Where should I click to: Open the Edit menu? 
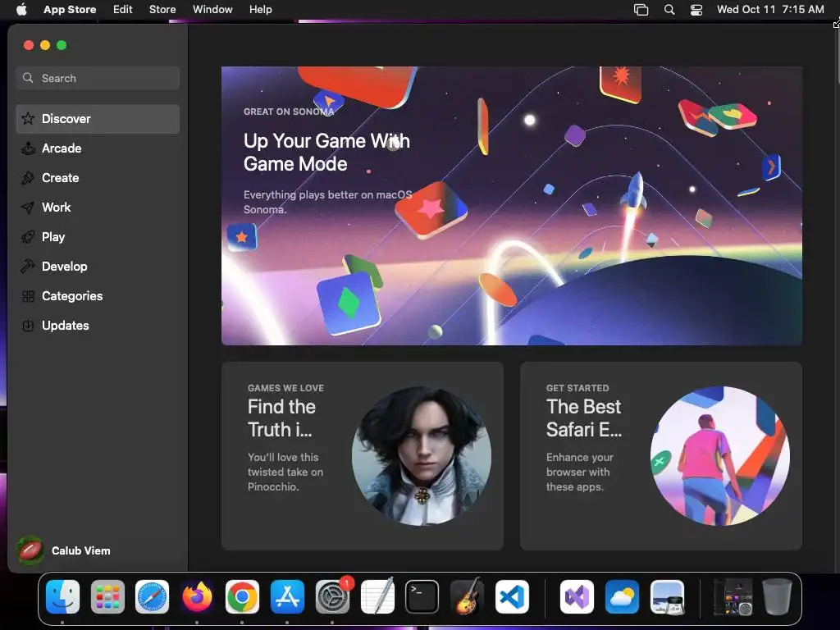point(123,10)
